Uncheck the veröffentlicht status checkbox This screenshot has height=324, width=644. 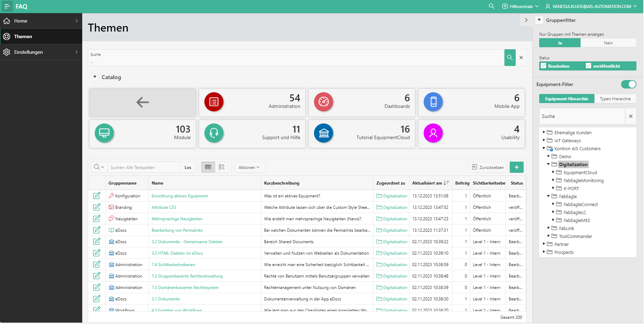[588, 66]
